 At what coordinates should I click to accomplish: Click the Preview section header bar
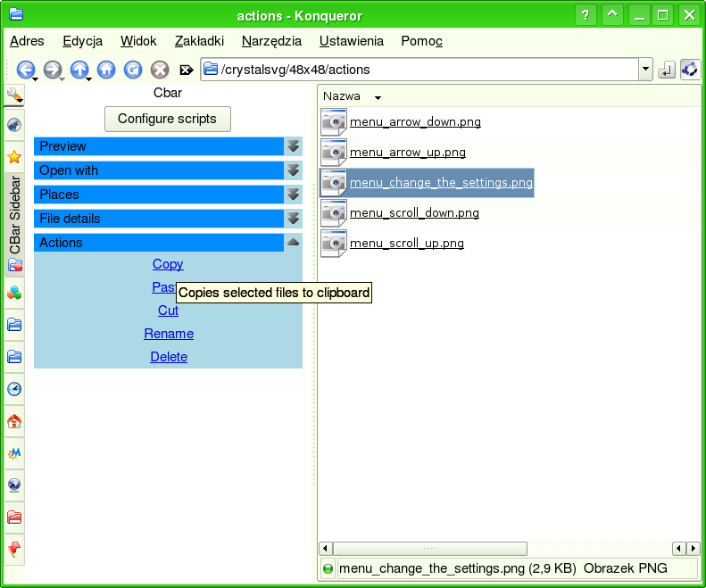coord(159,146)
